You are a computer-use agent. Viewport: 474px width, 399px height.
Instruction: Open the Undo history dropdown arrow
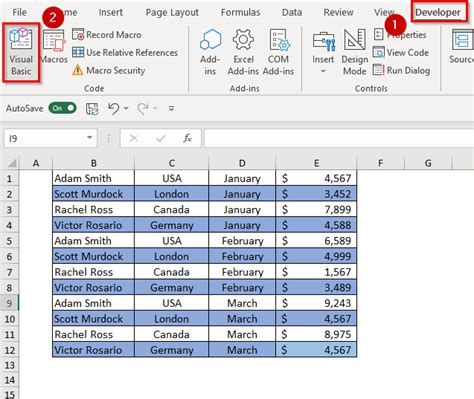126,108
